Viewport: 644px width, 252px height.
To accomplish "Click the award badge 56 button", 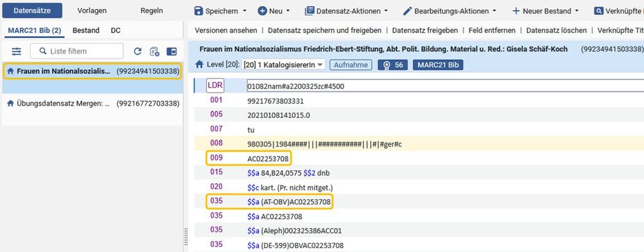I will pyautogui.click(x=393, y=65).
